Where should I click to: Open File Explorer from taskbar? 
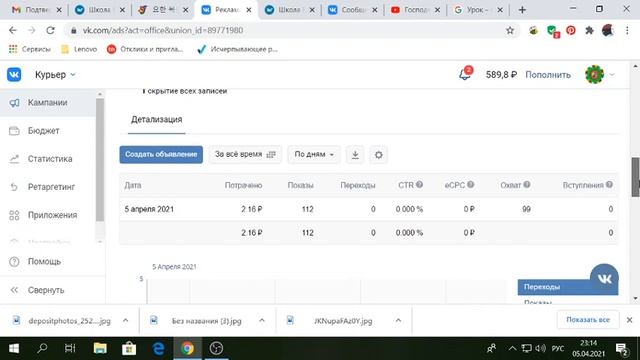[x=100, y=348]
